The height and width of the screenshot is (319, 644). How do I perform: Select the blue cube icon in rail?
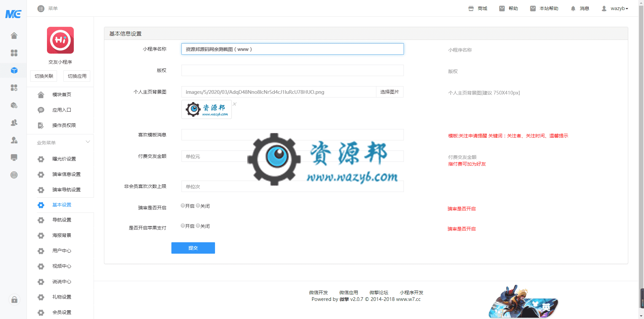(14, 70)
